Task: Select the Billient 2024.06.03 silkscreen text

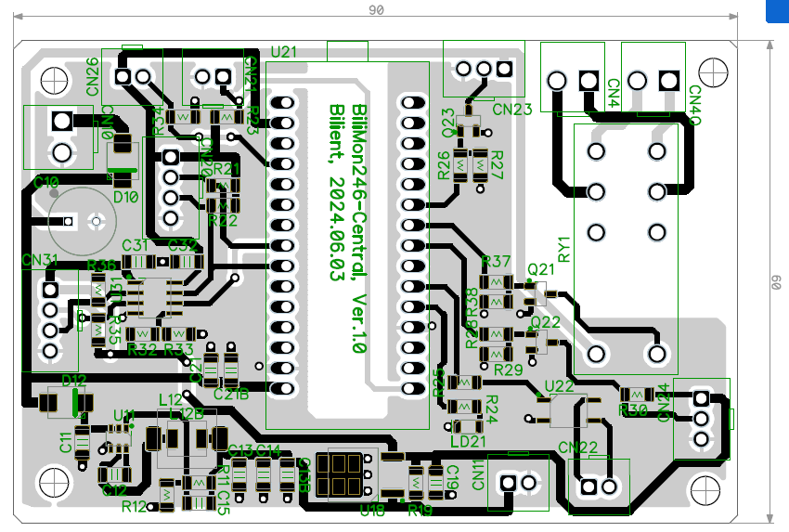Action: [337, 192]
